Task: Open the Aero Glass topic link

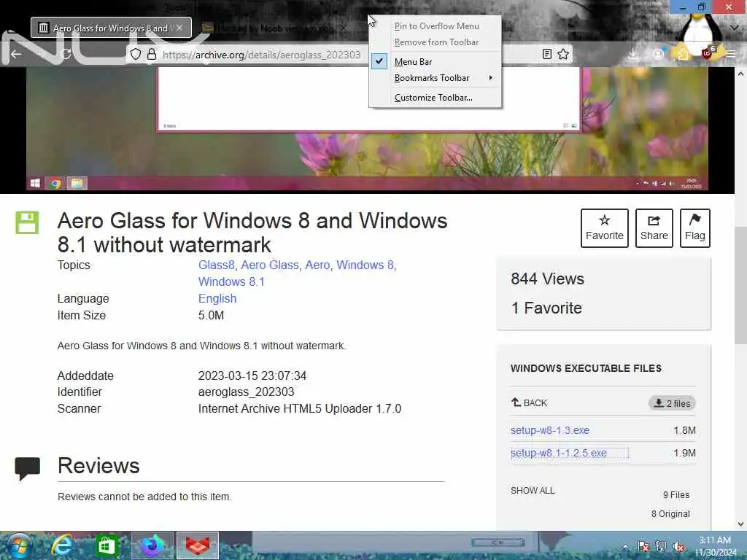Action: tap(270, 265)
